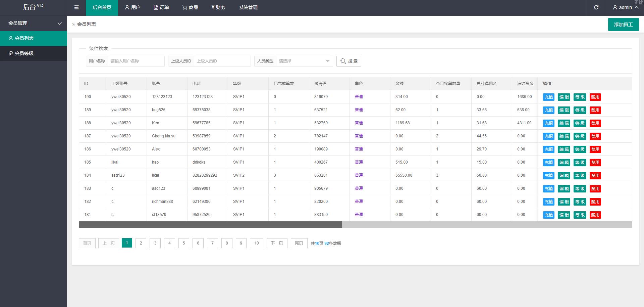Go to the 后台首页 tab

click(x=102, y=7)
